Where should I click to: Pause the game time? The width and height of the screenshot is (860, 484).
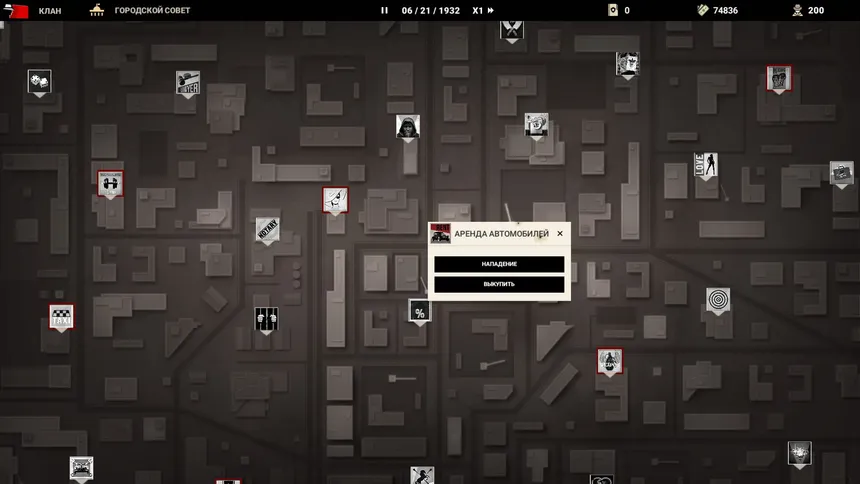point(384,10)
